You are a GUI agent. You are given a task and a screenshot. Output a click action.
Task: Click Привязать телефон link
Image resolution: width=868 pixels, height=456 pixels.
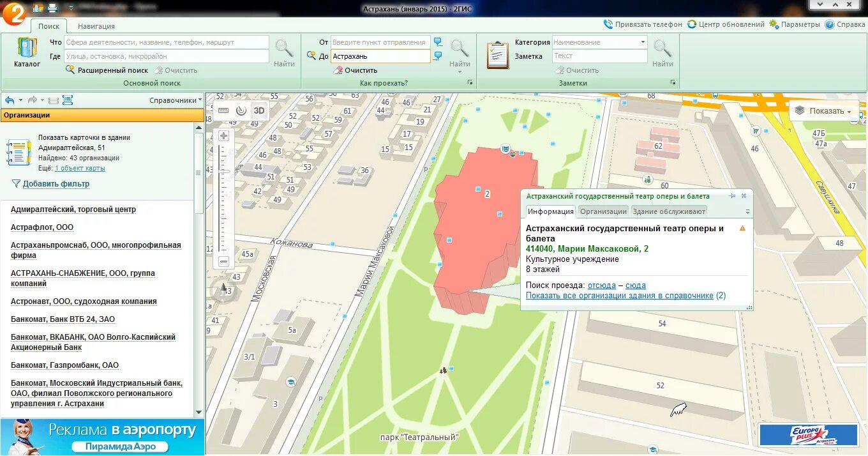[x=643, y=24]
